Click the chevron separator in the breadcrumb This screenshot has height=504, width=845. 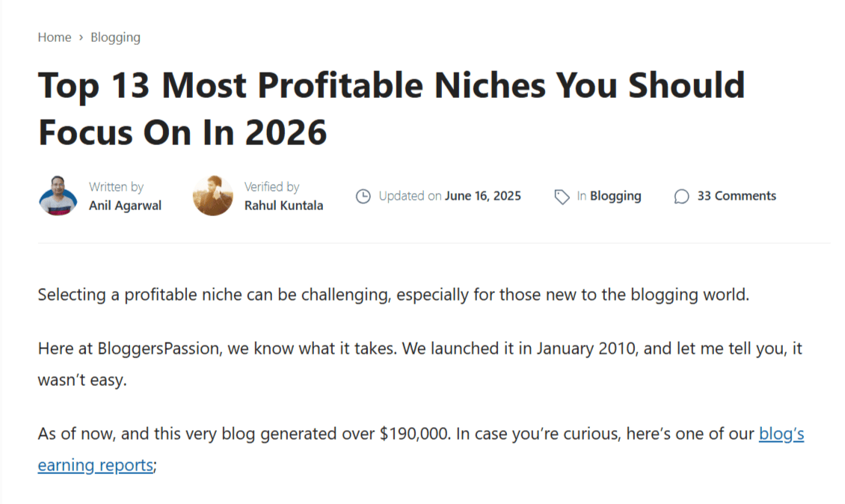tap(79, 37)
